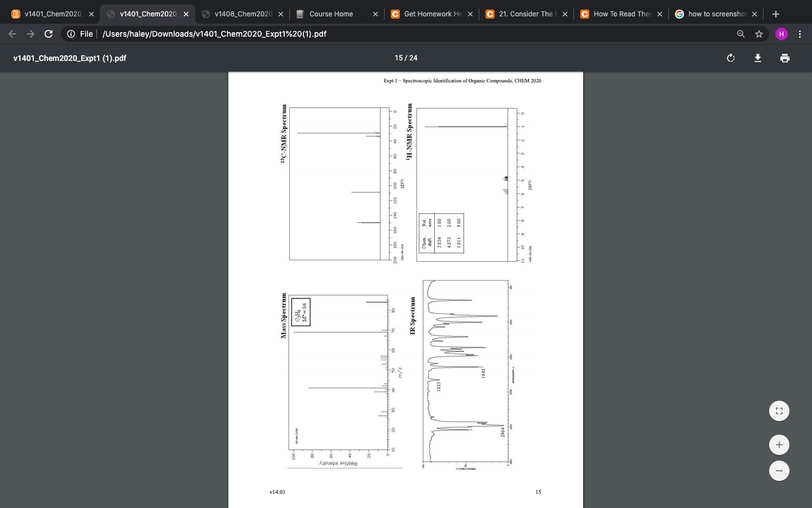Viewport: 812px width, 508px height.
Task: Rotate the PDF view
Action: [731, 58]
